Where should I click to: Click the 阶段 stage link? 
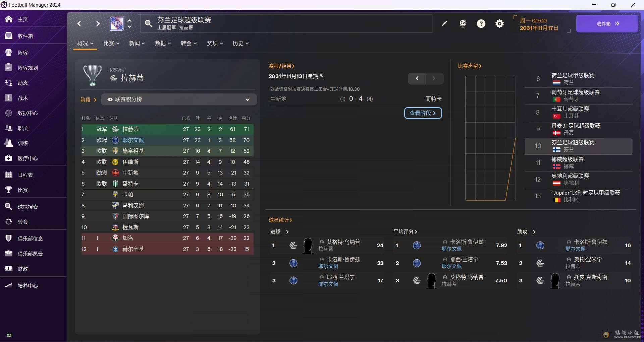[89, 100]
